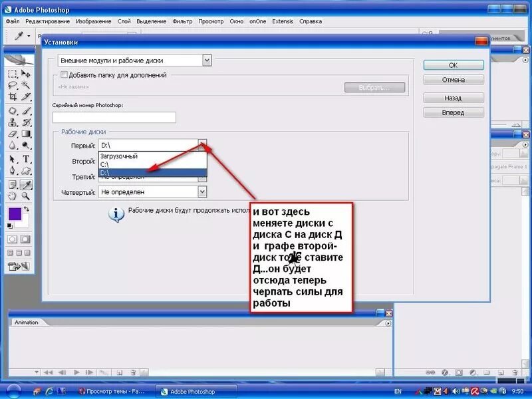Screen dimensions: 532x399
Task: Select the Lasso tool
Action: [13, 85]
